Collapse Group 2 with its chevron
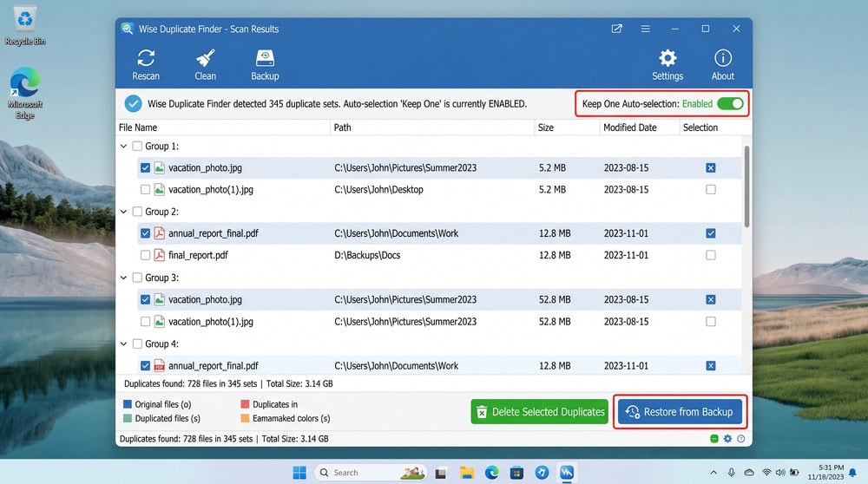The height and width of the screenshot is (484, 868). (123, 212)
